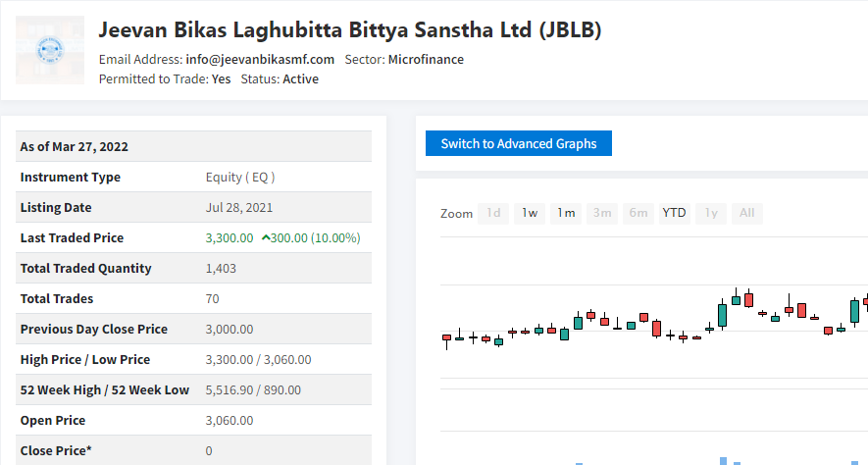Image resolution: width=868 pixels, height=465 pixels.
Task: Click the tall green candlestick before the chart peak
Action: (x=722, y=315)
